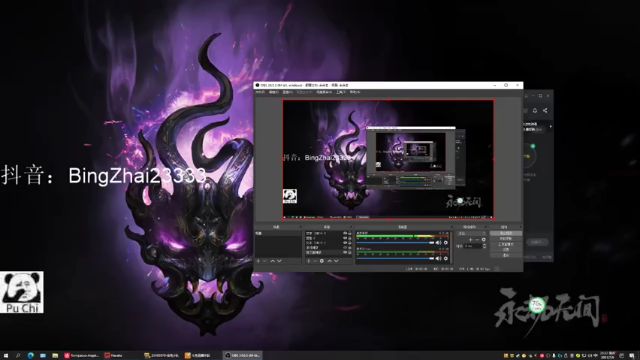The image size is (640, 360).
Task: Toggle the lock on the second source row
Action: [x=350, y=238]
